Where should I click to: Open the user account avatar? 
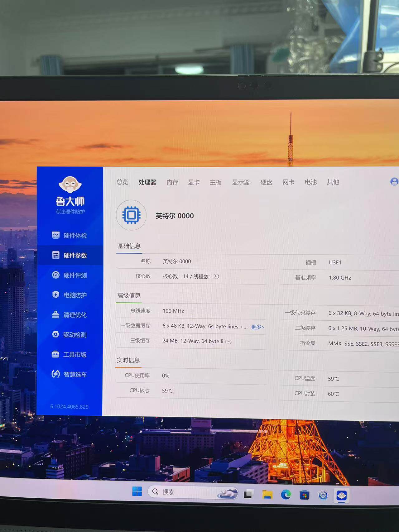tap(394, 181)
